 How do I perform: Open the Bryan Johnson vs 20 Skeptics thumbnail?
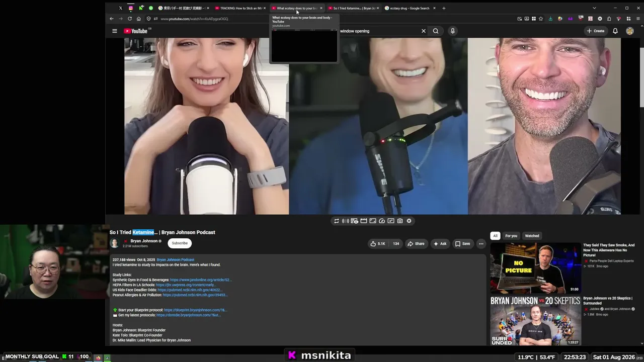[x=535, y=321]
